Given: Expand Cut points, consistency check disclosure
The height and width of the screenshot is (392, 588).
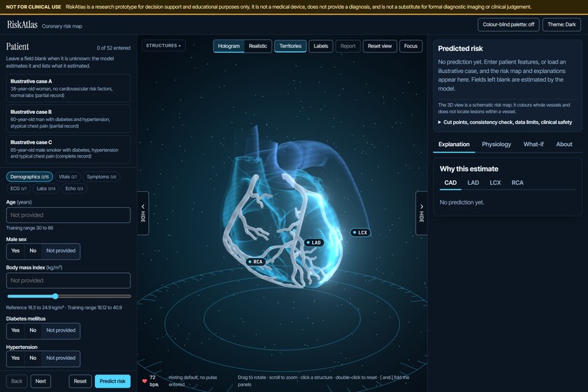Looking at the screenshot, I should pyautogui.click(x=505, y=123).
